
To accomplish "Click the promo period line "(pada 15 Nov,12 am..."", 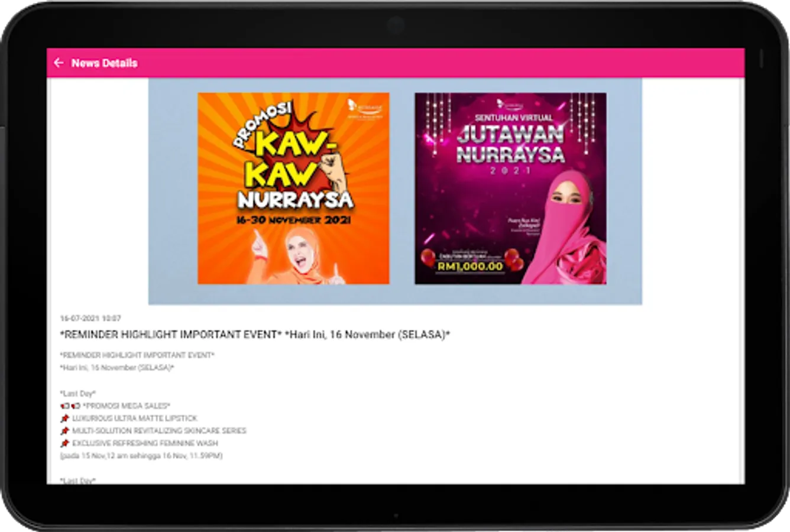I will tap(141, 456).
